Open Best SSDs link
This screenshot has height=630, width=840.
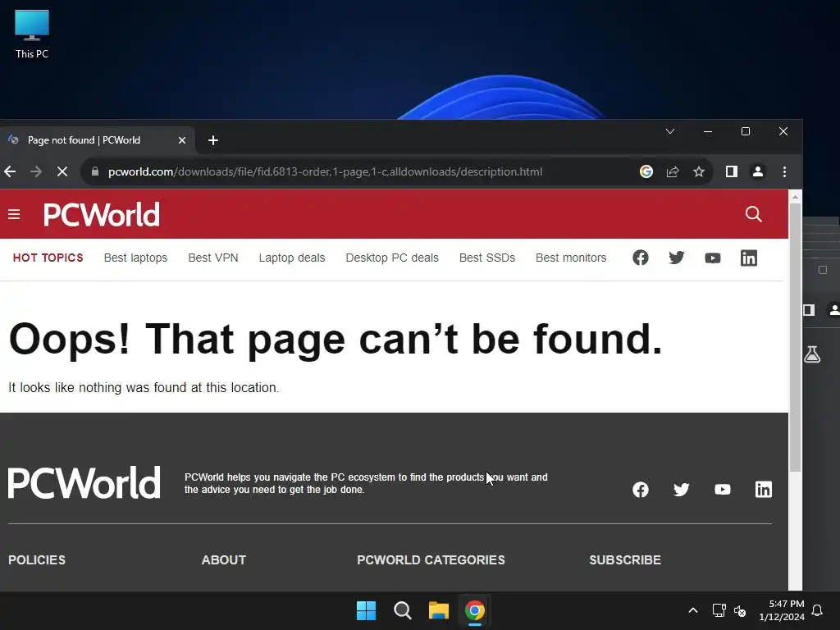(487, 258)
